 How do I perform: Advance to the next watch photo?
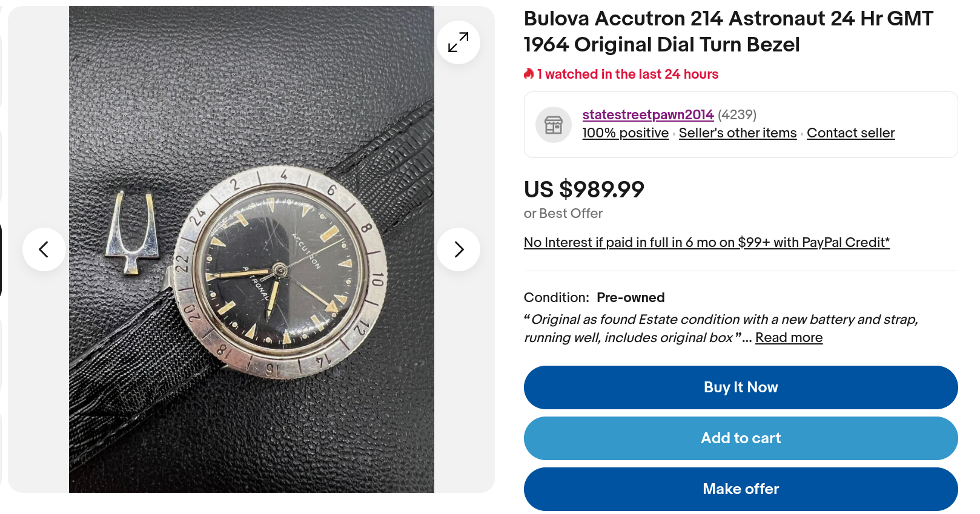459,249
